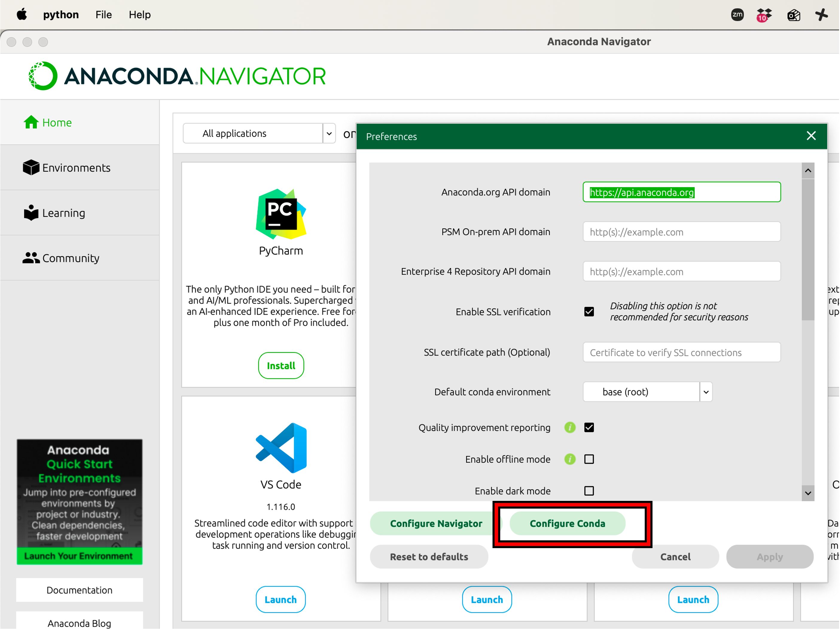Install PyCharm

tap(281, 366)
